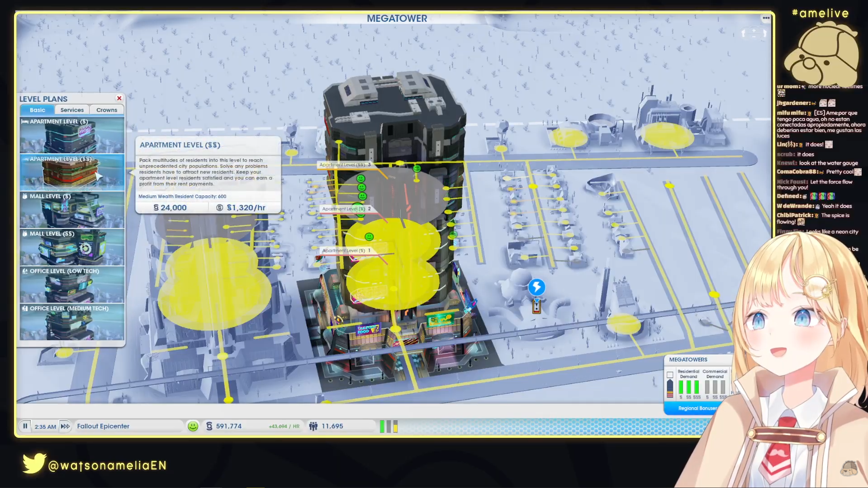Click the Fallout Epicenter city name
The width and height of the screenshot is (868, 488).
click(x=103, y=426)
